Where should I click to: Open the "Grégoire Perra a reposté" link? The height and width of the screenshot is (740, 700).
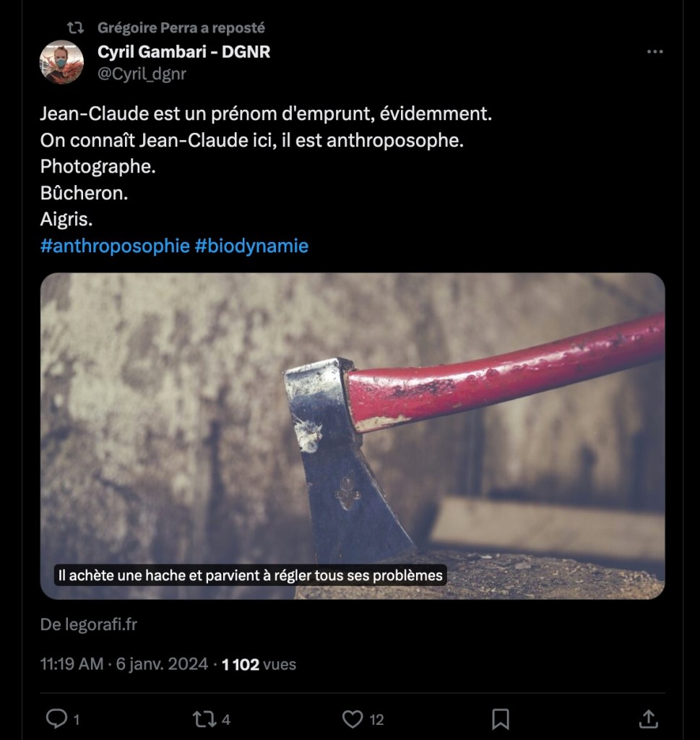click(x=181, y=28)
